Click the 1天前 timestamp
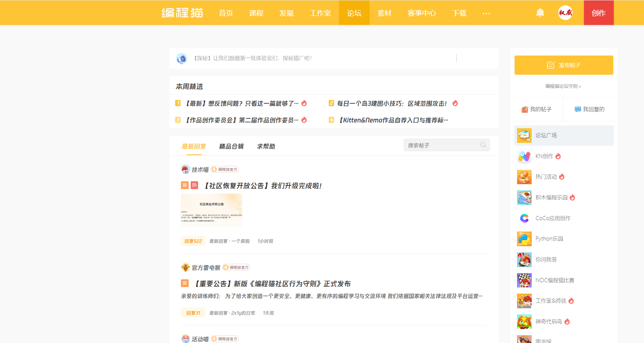This screenshot has height=343, width=644. pyautogui.click(x=268, y=313)
